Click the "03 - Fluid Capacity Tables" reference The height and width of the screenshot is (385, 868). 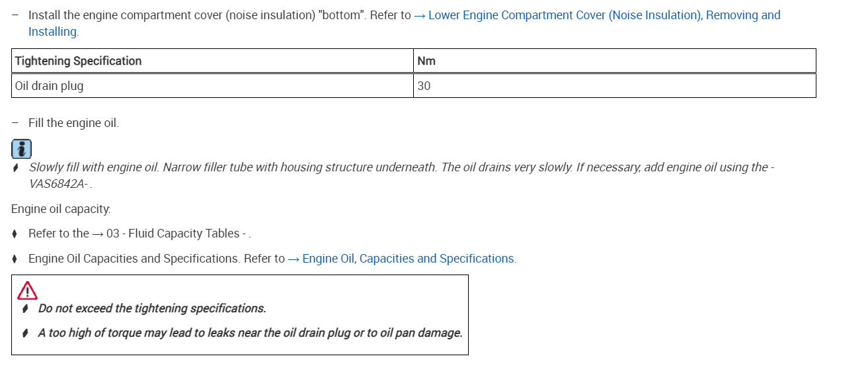click(173, 234)
